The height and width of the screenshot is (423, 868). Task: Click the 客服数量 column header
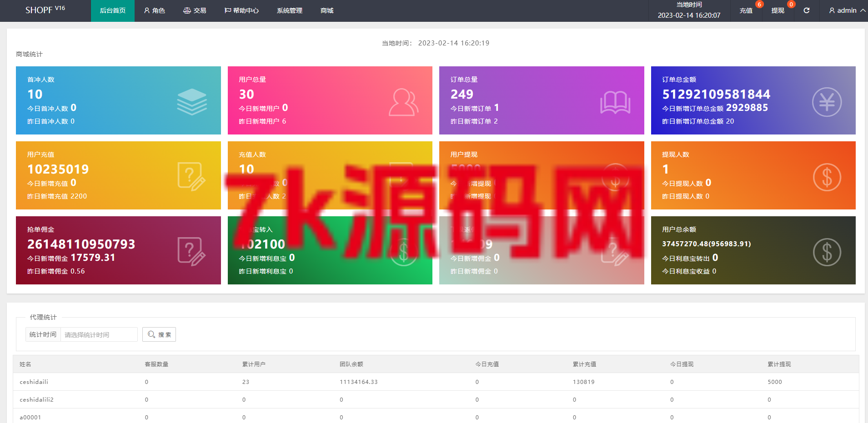(x=156, y=364)
